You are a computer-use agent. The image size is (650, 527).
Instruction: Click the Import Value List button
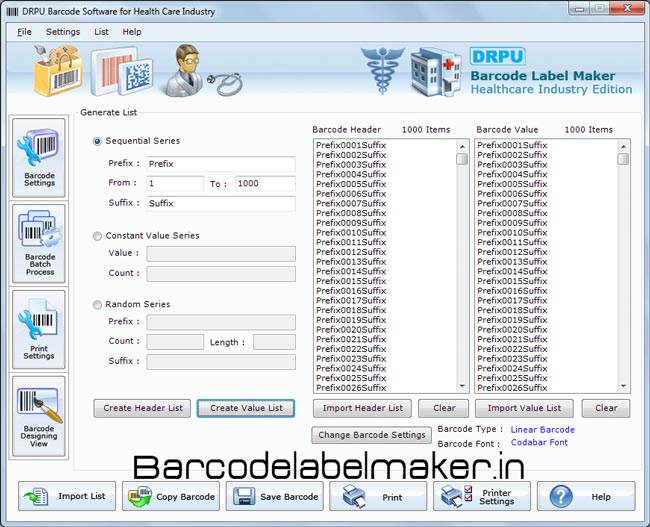coord(524,408)
